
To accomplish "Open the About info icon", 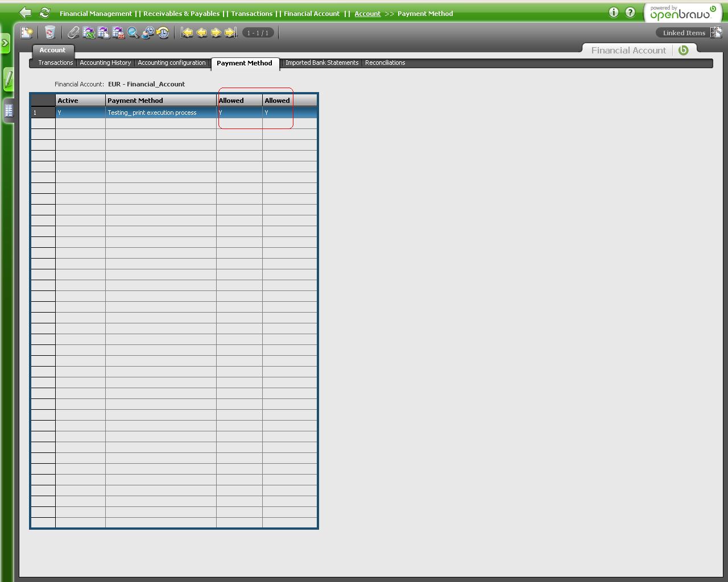I will [x=614, y=13].
